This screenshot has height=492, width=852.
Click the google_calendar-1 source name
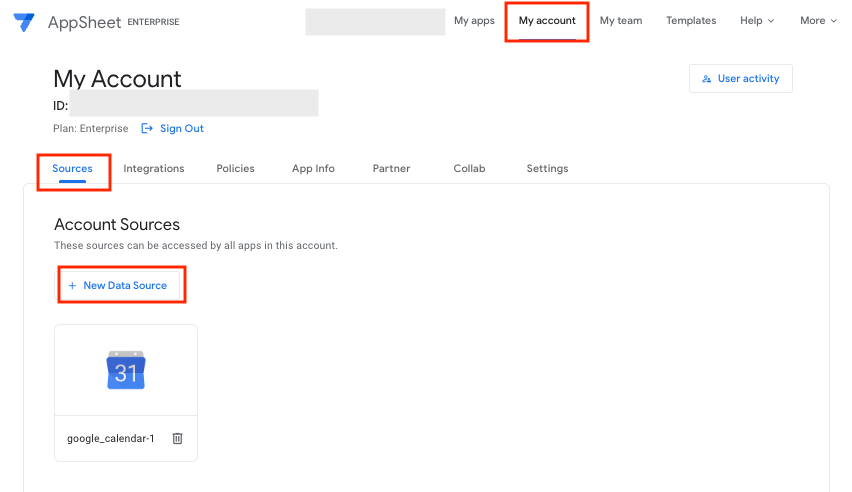pos(111,438)
